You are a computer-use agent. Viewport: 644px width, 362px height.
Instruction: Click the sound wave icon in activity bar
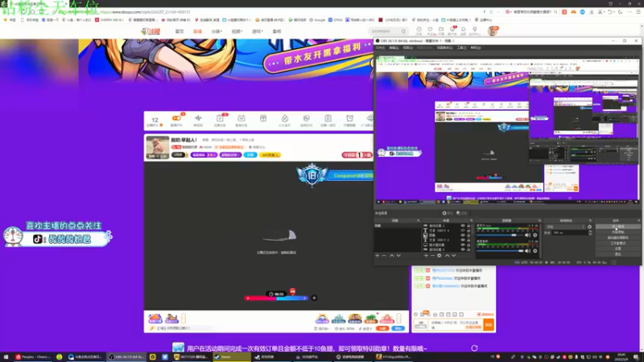198,118
